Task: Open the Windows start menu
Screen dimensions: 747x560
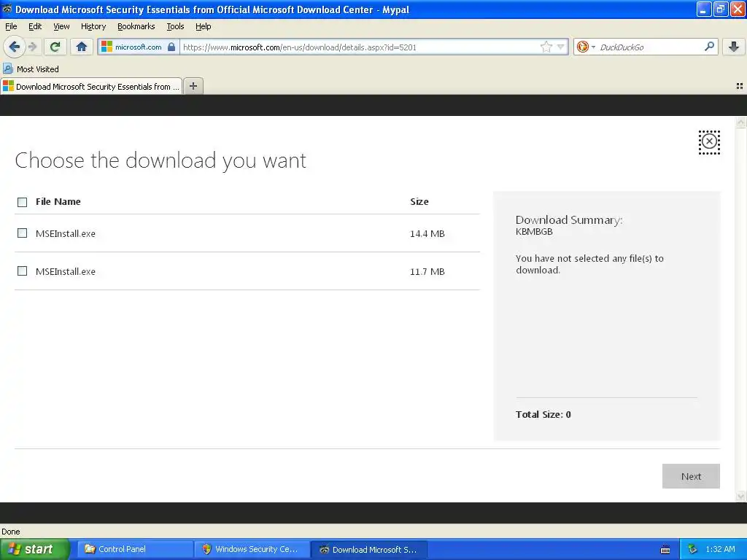Action: pos(34,549)
